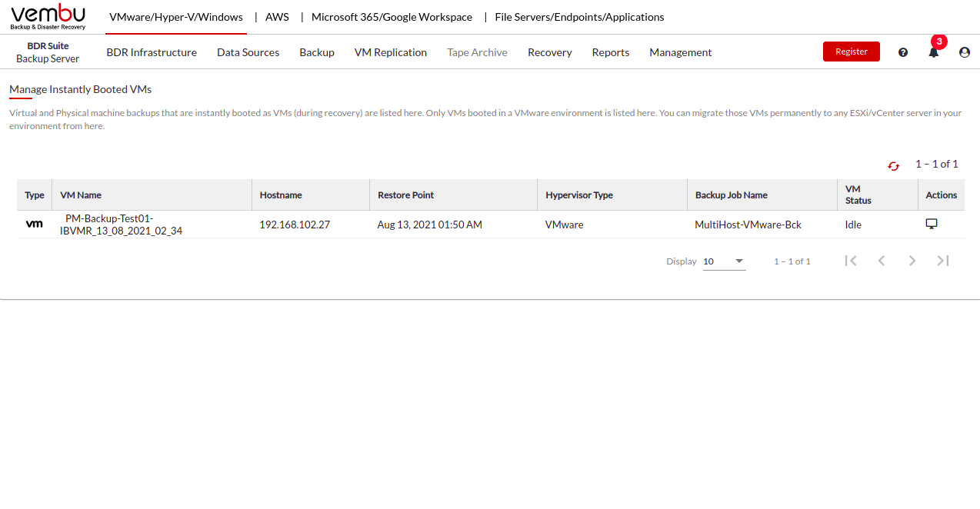The image size is (980, 509).
Task: Select the VMware/Hyper-V/Windows tab
Action: [x=176, y=17]
